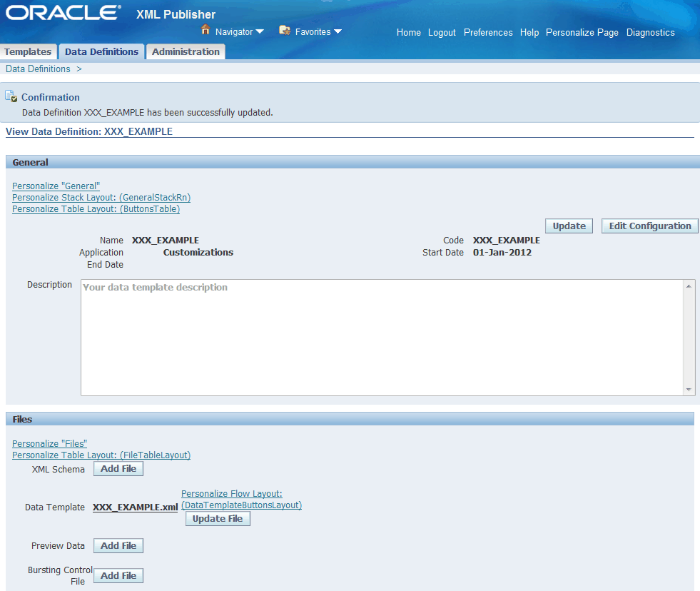
Task: Expand the Favorites dropdown arrow
Action: click(x=338, y=31)
